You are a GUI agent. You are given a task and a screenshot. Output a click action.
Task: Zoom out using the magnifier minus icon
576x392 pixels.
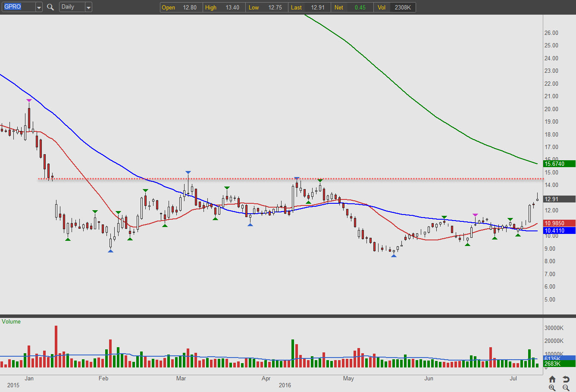tap(566, 388)
